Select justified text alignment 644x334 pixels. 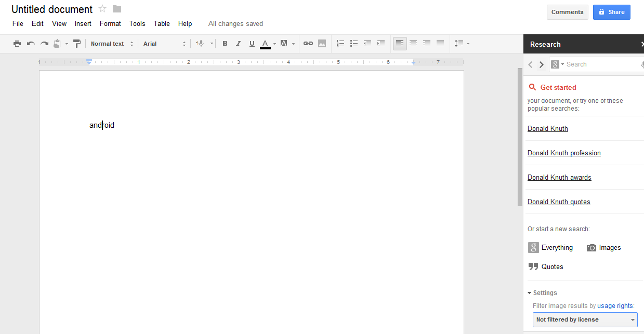440,44
